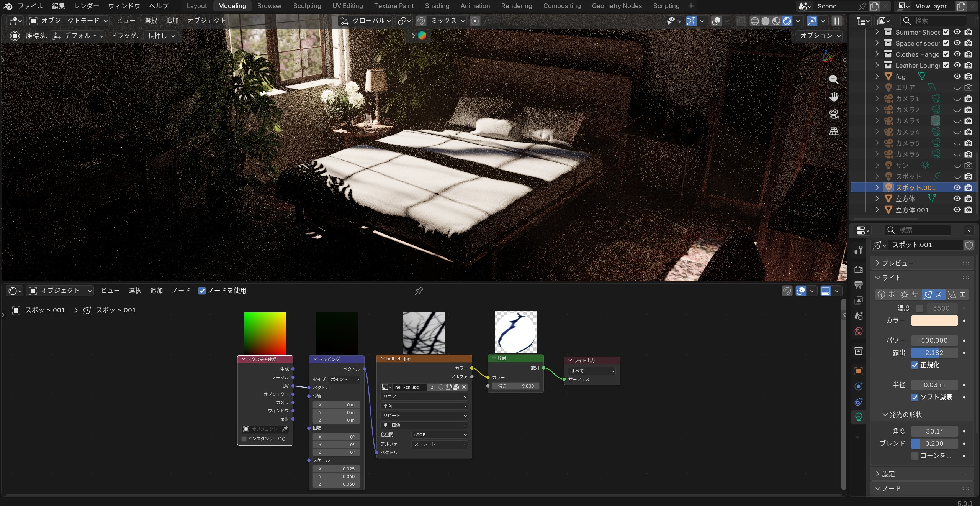Uncheck the ノードを使用 checkbox
This screenshot has height=506, width=980.
202,291
